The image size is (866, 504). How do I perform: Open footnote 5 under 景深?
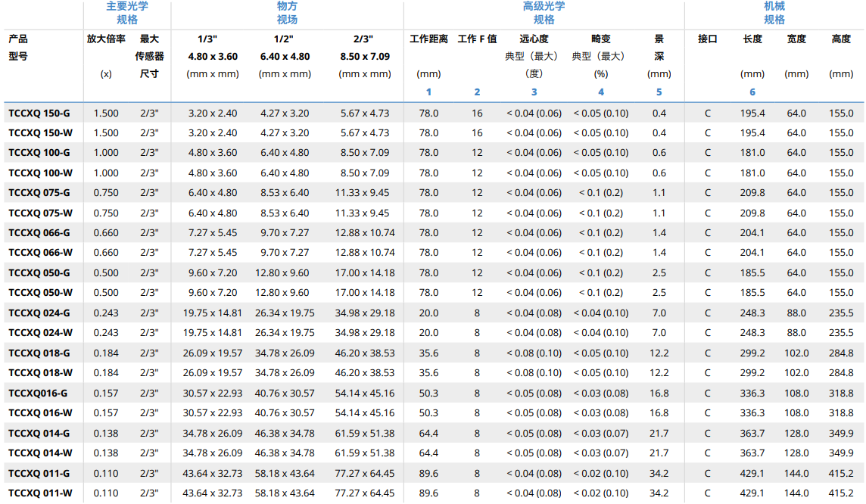tap(659, 92)
